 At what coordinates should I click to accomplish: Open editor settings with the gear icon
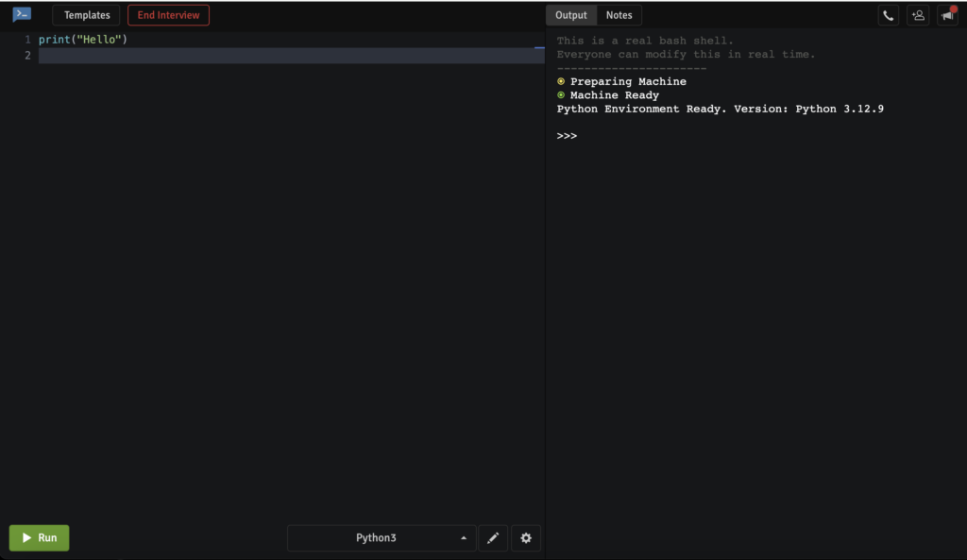(x=525, y=537)
